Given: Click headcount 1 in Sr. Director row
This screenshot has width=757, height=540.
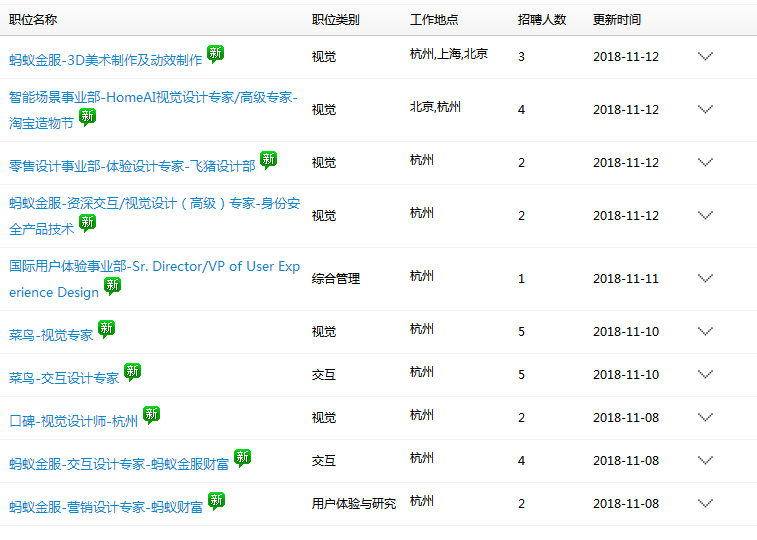Looking at the screenshot, I should coord(521,279).
